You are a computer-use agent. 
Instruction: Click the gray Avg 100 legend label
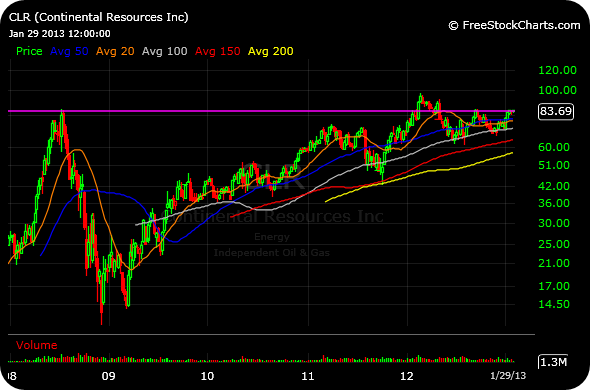[x=164, y=51]
